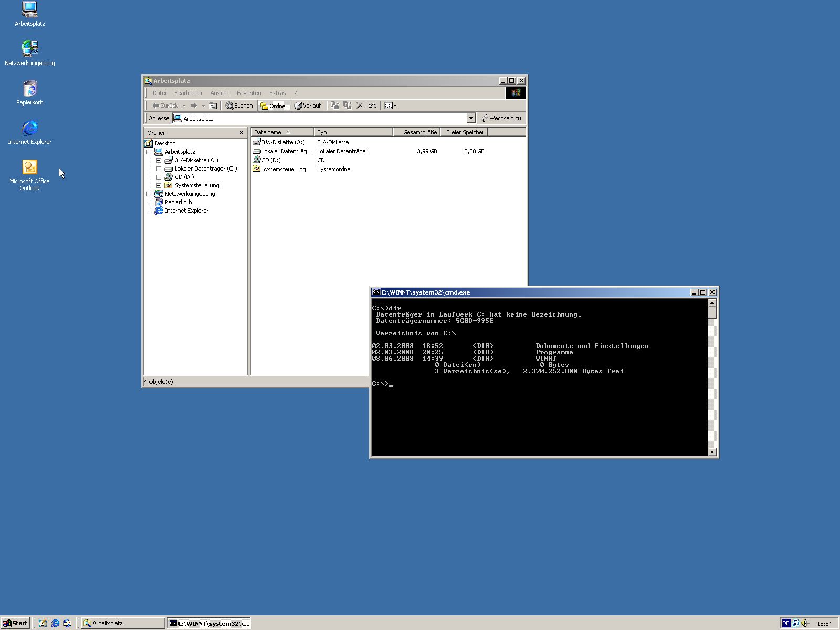
Task: Click the Show Desktop quick launch icon
Action: tap(43, 623)
